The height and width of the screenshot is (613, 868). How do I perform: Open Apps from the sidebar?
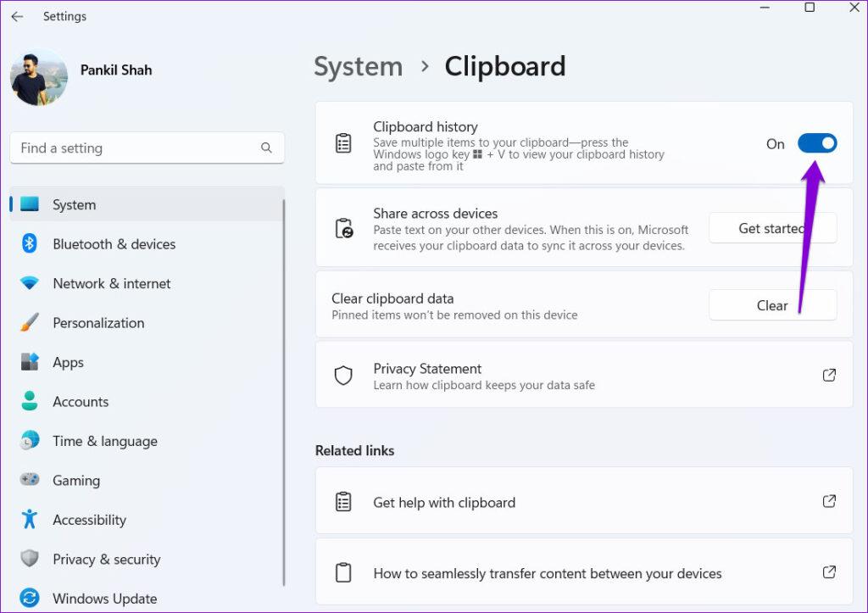pos(68,362)
